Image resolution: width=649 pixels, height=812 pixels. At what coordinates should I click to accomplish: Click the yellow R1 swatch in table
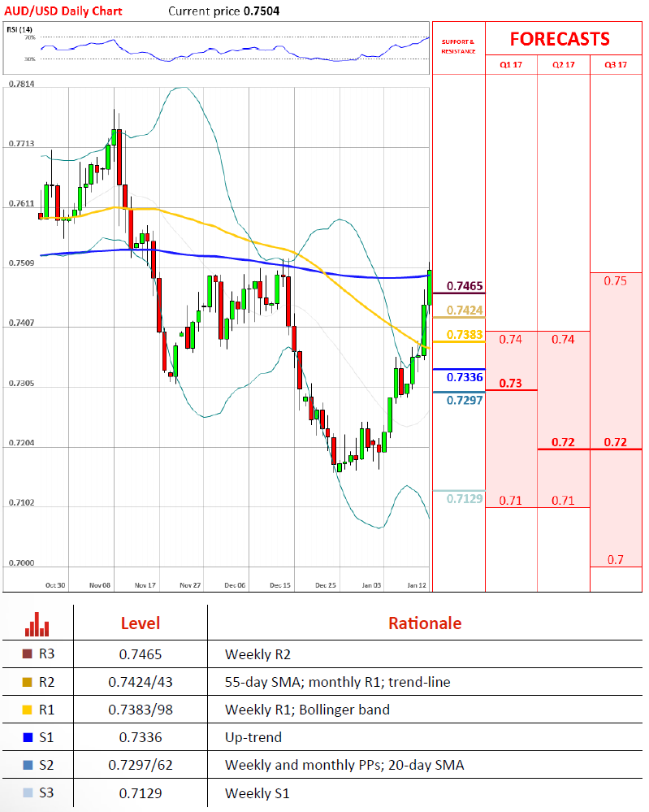tap(28, 710)
